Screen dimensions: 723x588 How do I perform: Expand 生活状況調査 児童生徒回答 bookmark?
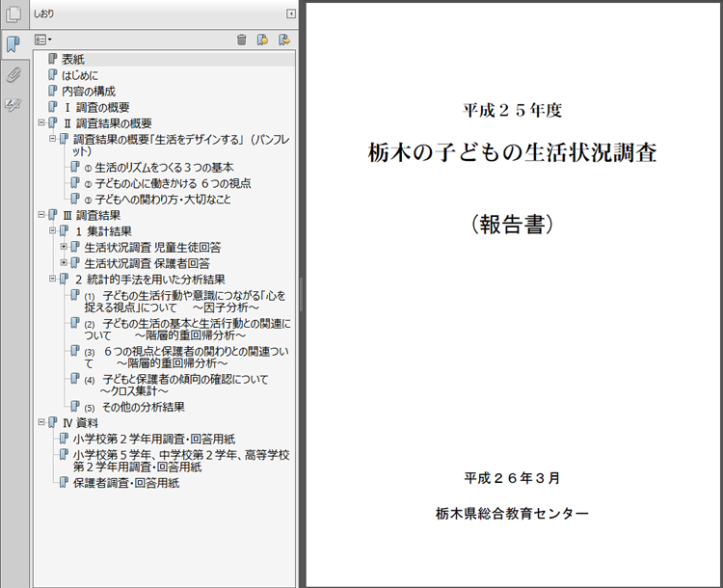(64, 248)
